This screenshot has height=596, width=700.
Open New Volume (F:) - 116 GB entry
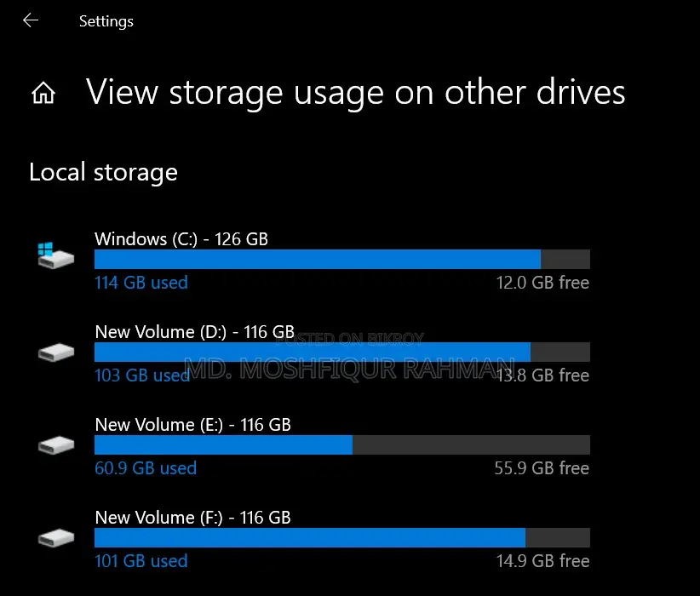coord(192,518)
